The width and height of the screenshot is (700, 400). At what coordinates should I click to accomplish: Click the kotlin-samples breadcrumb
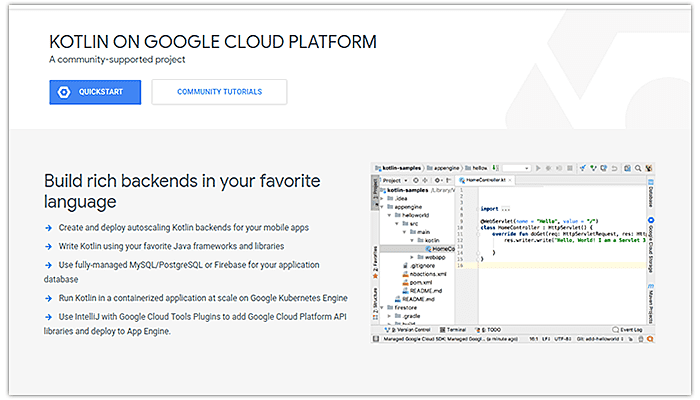pos(398,168)
